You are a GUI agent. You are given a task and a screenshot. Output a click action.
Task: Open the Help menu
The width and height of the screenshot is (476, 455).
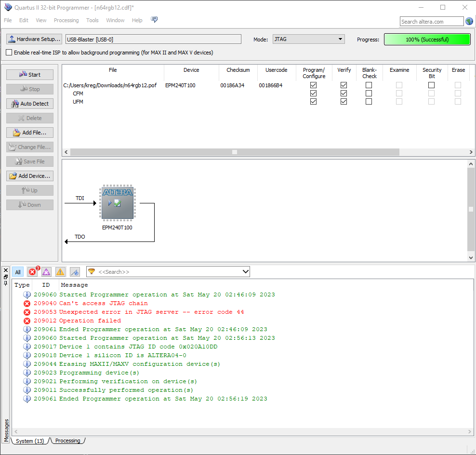pos(137,20)
